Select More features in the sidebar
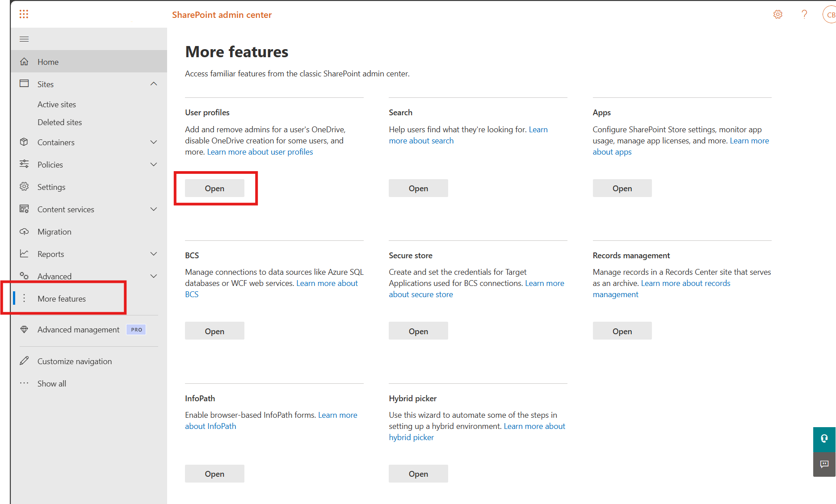 click(x=89, y=298)
